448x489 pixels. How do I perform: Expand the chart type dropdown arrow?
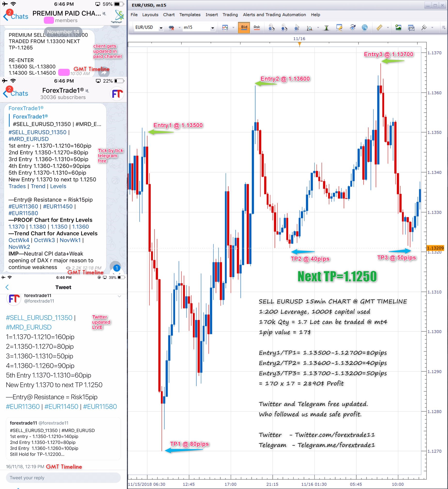[x=233, y=28]
